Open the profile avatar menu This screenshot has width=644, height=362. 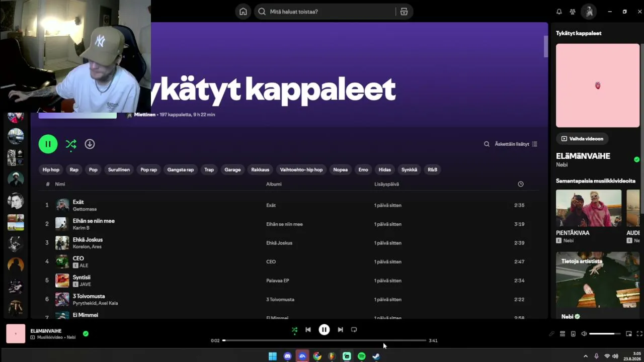pos(589,12)
